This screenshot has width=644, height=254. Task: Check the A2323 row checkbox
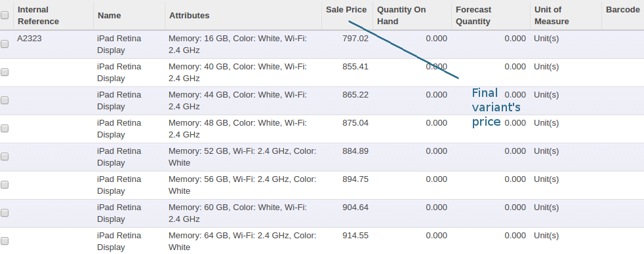[5, 44]
